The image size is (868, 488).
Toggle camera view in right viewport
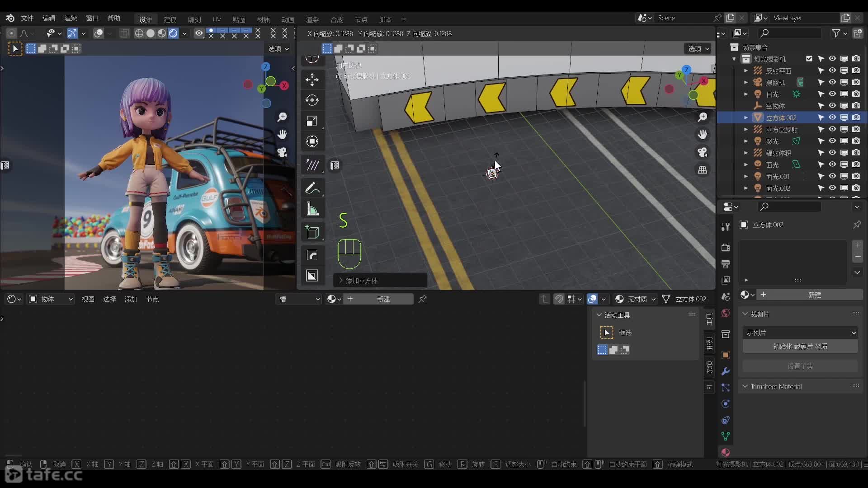tap(703, 152)
